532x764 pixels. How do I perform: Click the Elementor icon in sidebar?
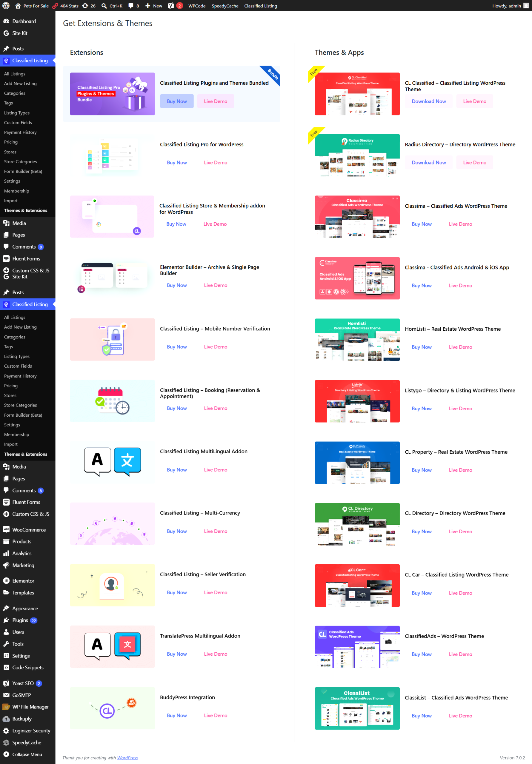click(x=6, y=581)
